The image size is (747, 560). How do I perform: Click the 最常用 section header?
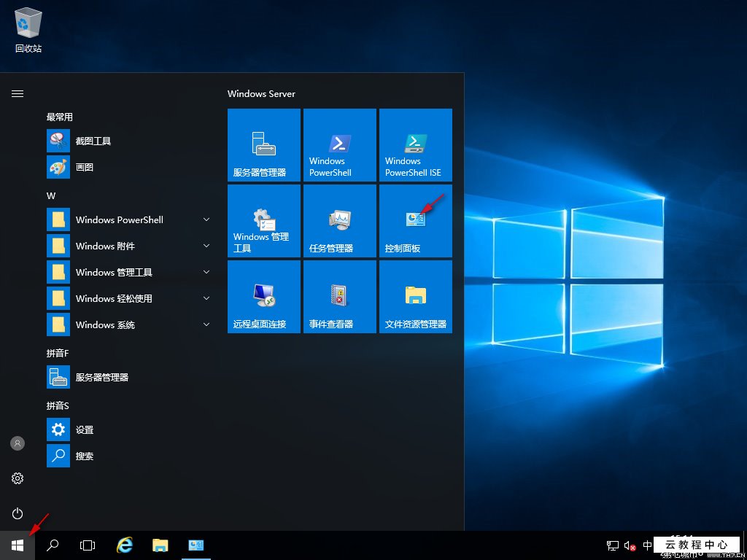60,117
